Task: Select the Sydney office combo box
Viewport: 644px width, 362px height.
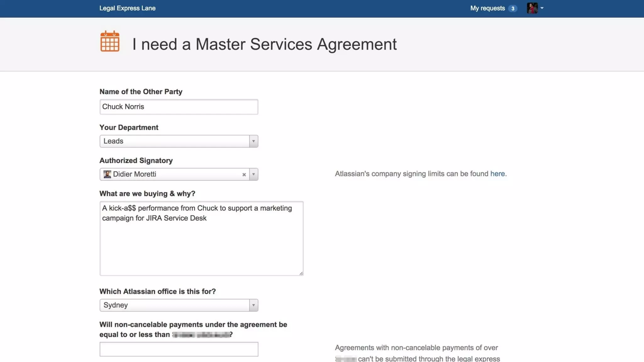Action: pyautogui.click(x=175, y=305)
